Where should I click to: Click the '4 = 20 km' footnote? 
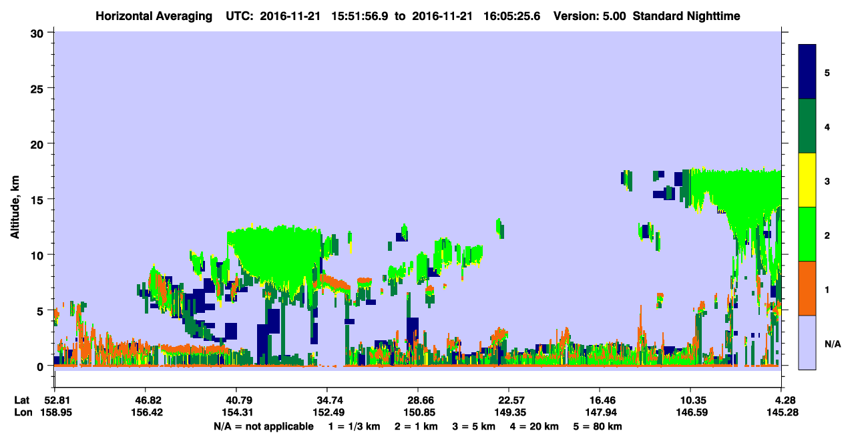pyautogui.click(x=533, y=426)
